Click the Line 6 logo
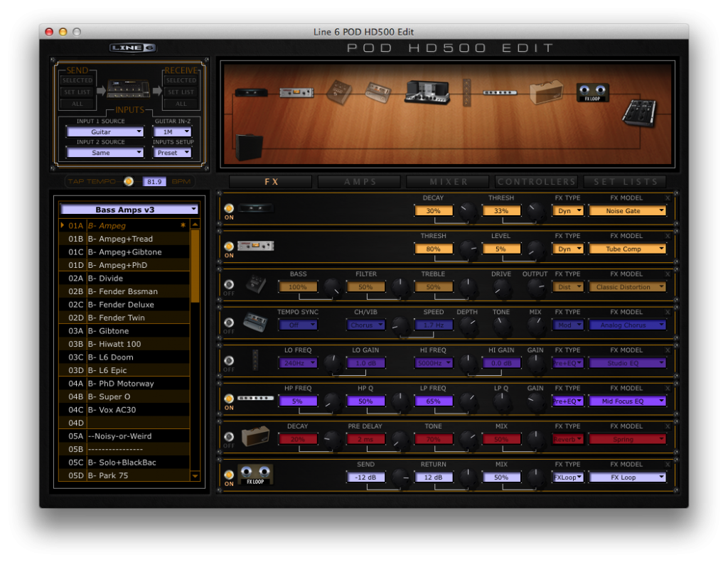This screenshot has width=728, height=562. click(133, 48)
